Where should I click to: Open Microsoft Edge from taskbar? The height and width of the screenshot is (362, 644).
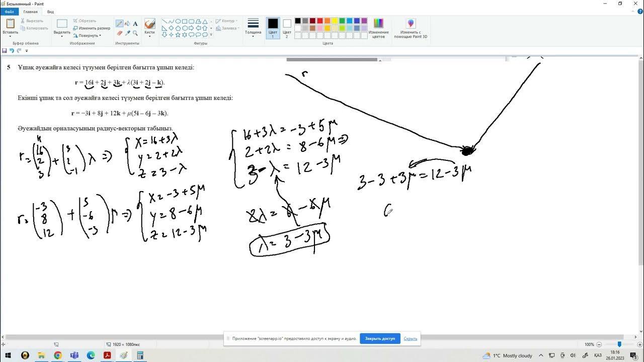tap(91, 355)
